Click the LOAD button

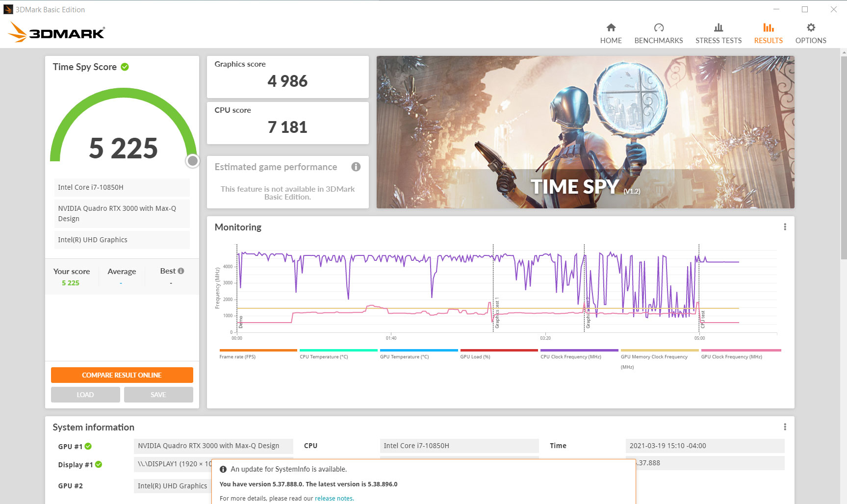(x=85, y=395)
